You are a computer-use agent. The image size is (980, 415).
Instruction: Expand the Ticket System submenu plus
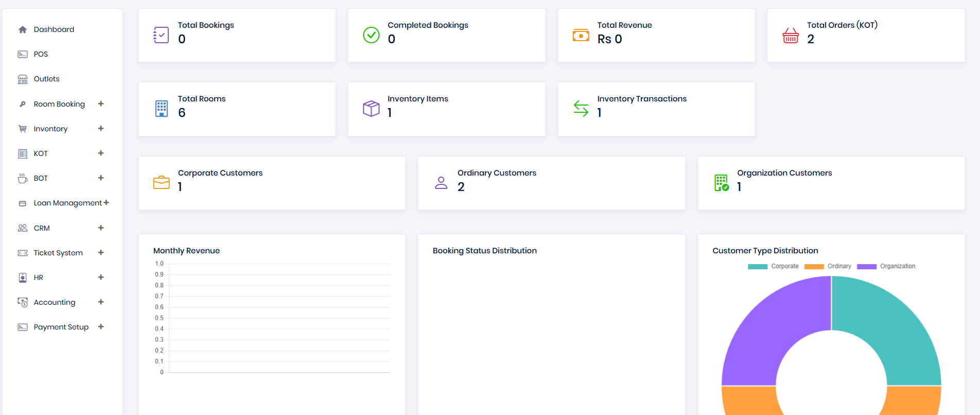(x=101, y=252)
